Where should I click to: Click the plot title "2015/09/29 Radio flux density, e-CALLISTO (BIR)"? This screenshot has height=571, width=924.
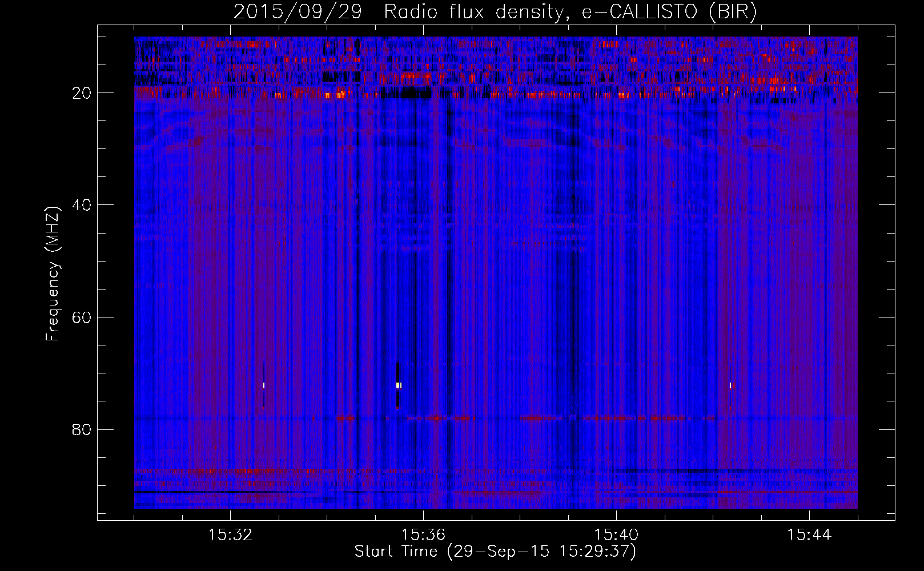pos(495,11)
